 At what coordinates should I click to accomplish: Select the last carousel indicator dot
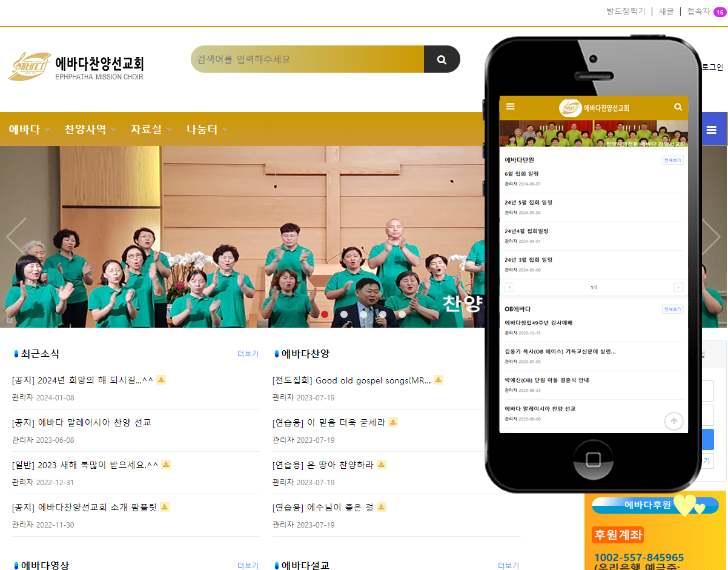402,314
